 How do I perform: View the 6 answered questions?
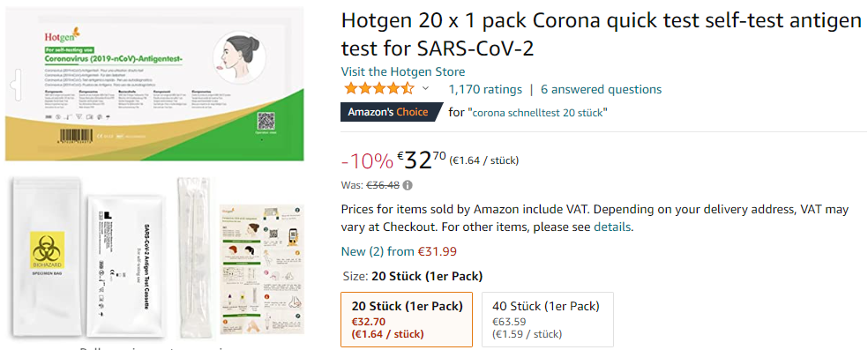[x=602, y=89]
